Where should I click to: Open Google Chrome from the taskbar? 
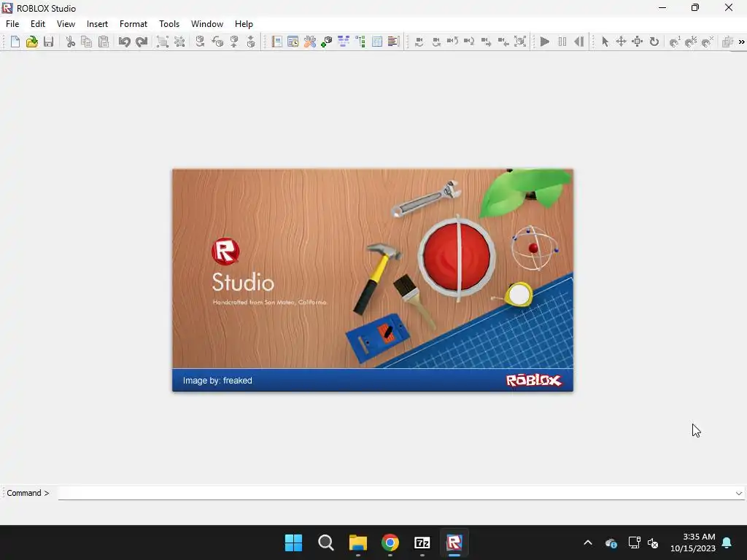(x=390, y=542)
